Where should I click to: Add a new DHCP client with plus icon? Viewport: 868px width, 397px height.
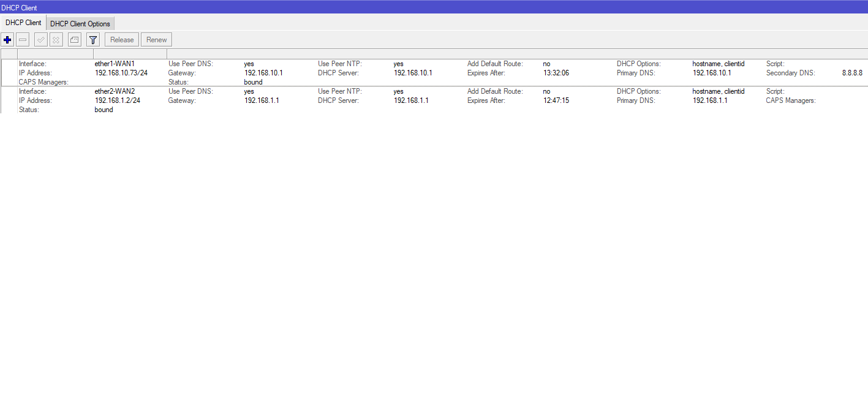(x=7, y=40)
